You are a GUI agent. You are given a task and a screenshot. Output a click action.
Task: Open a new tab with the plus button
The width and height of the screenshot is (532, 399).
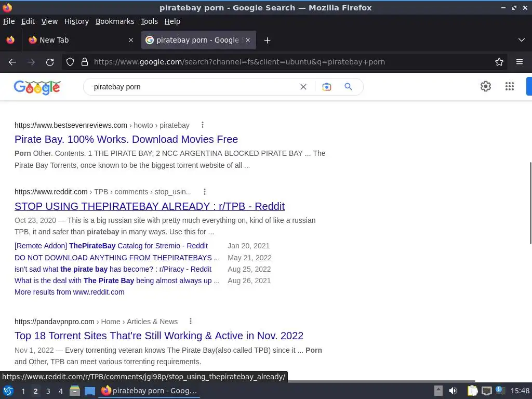click(x=268, y=41)
